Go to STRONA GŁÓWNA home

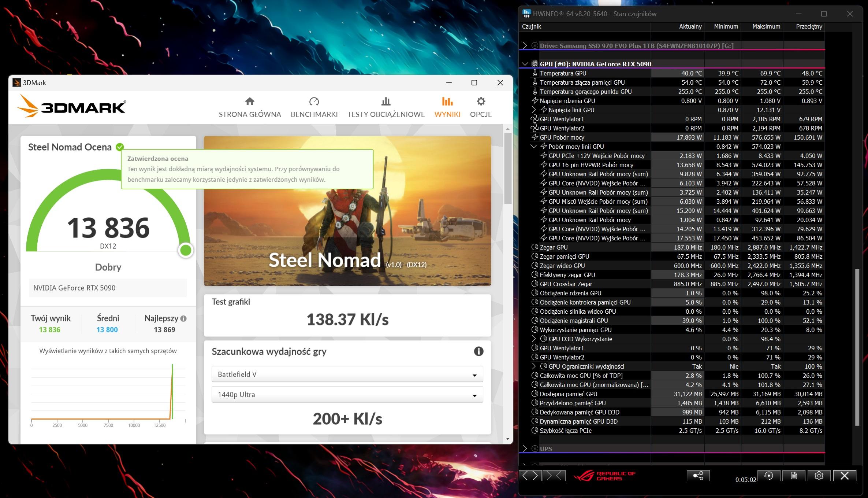point(250,107)
